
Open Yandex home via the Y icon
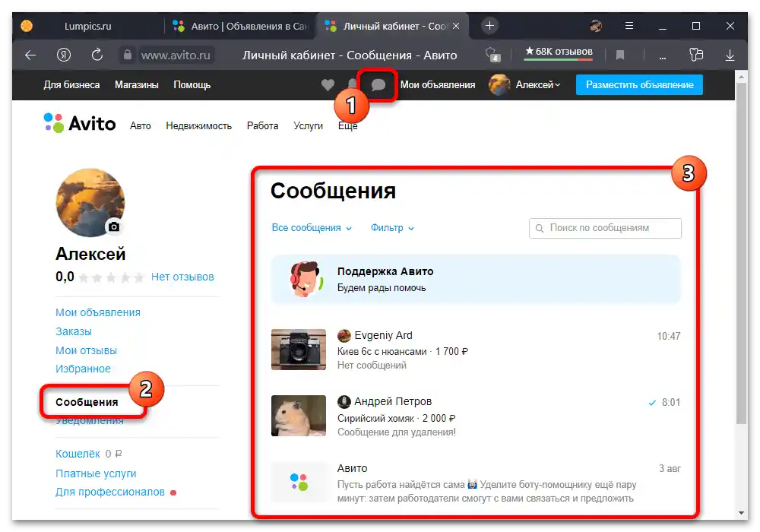[64, 55]
